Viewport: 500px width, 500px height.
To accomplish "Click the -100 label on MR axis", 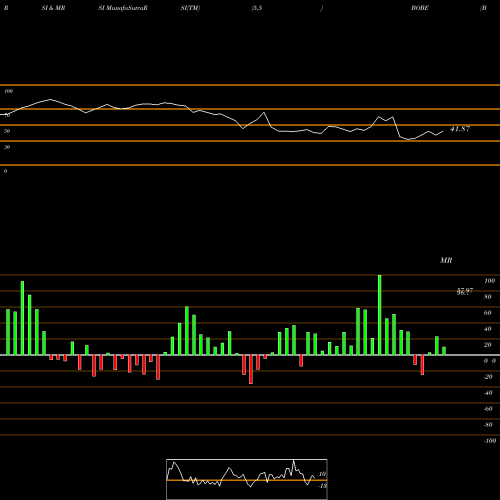I will click(490, 441).
